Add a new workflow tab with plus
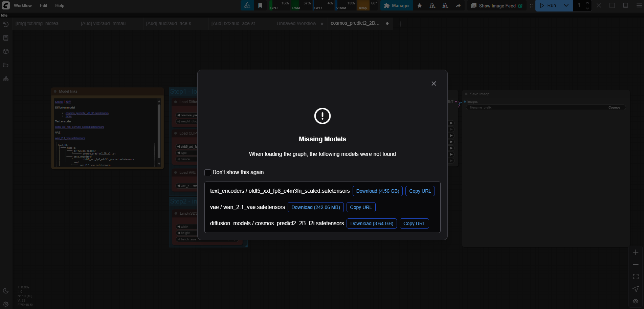644x309 pixels. (400, 24)
